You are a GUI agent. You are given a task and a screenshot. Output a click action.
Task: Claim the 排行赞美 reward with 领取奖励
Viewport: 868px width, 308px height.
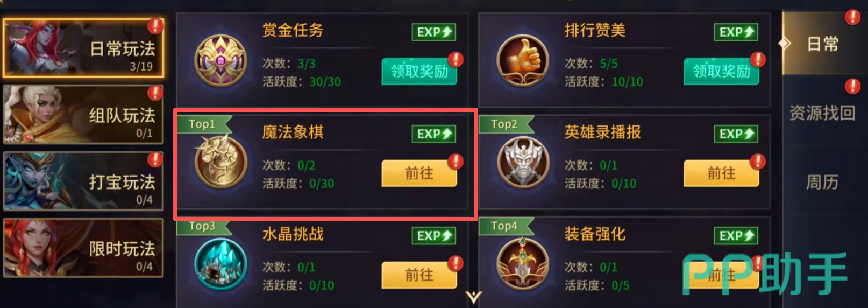(721, 71)
